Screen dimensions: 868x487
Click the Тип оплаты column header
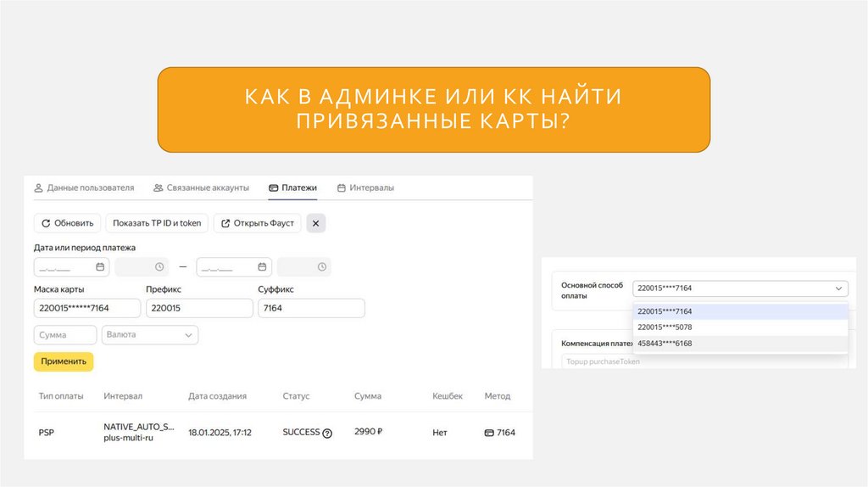[61, 396]
